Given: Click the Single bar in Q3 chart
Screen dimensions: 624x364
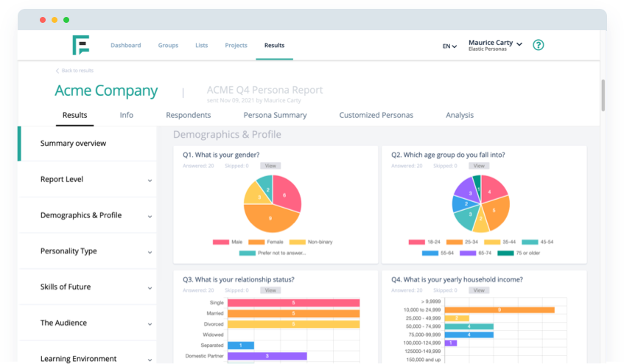Looking at the screenshot, I should point(294,303).
